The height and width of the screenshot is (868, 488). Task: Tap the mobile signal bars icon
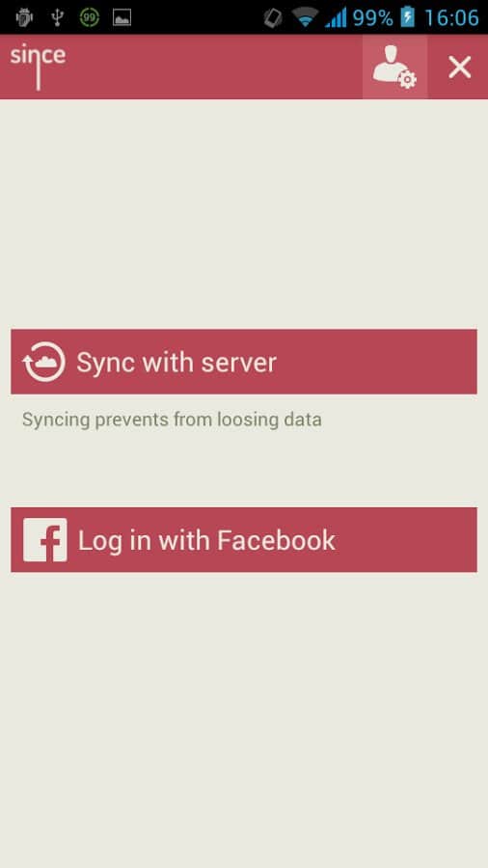point(336,17)
